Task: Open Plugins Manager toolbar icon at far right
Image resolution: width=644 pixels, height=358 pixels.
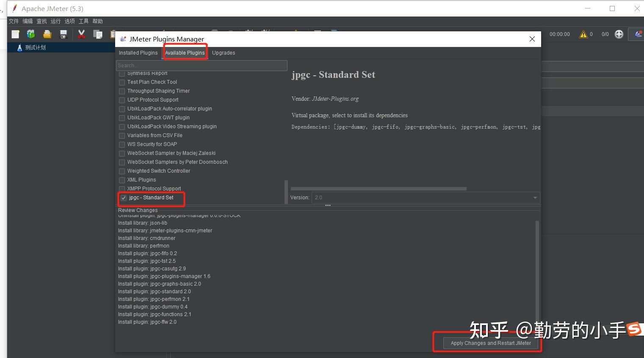Action: point(638,34)
